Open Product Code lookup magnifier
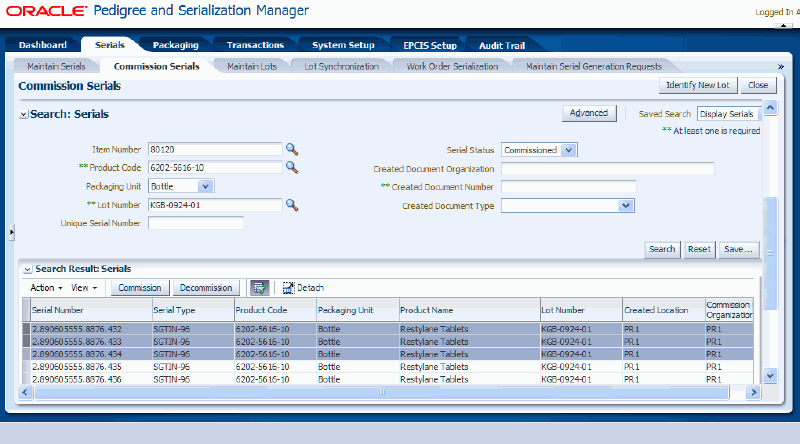This screenshot has height=444, width=800. (x=292, y=167)
